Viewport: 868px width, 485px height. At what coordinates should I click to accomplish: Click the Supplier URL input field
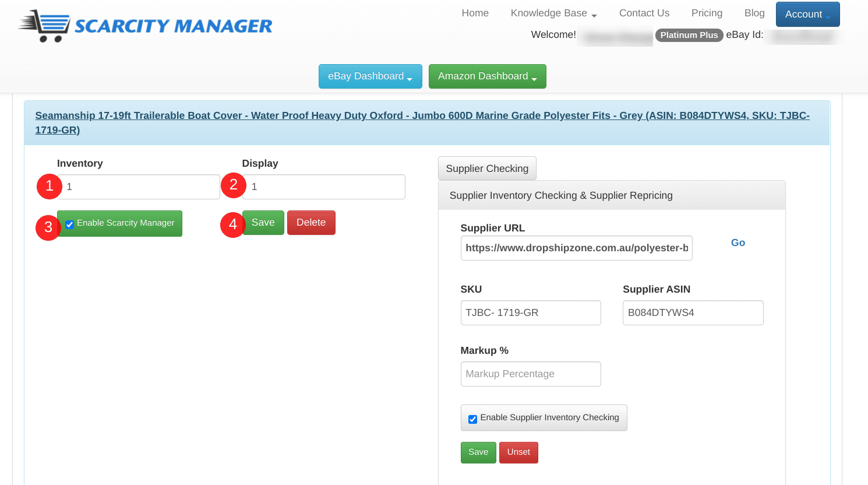(576, 248)
